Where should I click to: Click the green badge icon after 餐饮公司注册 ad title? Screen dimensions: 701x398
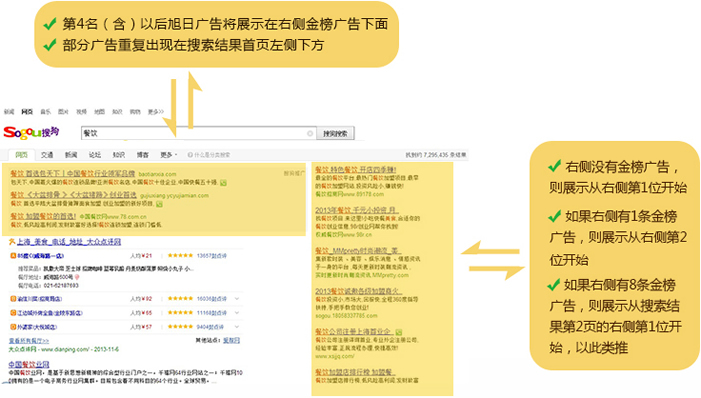pyautogui.click(x=398, y=332)
